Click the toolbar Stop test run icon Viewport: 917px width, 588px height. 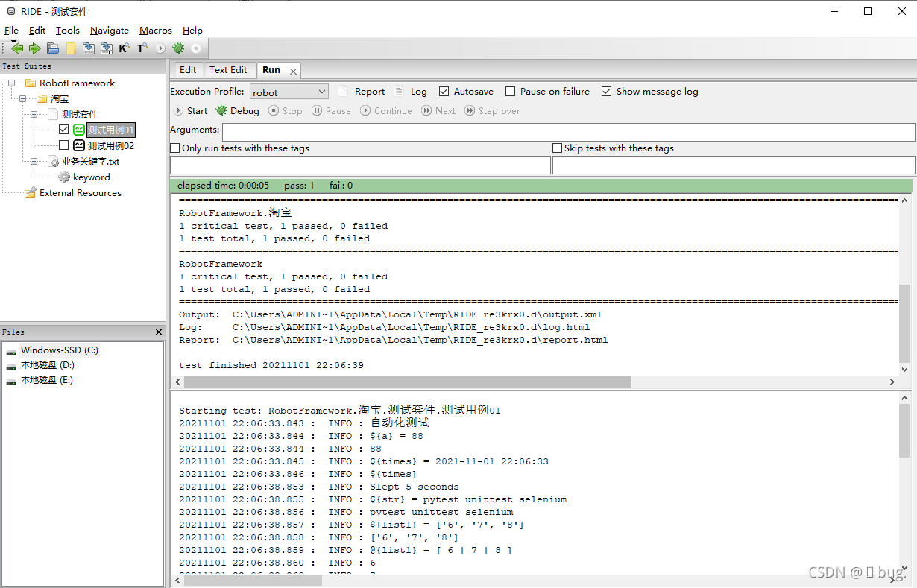tap(196, 48)
